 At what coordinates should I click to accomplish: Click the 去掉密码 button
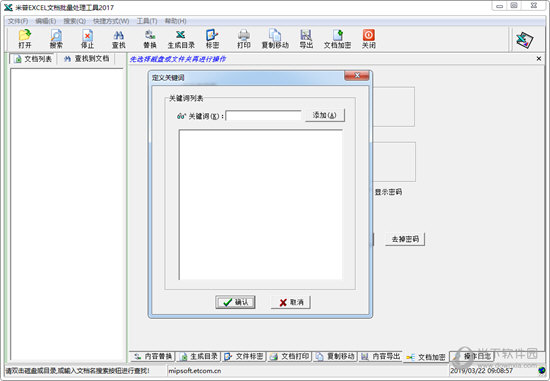pyautogui.click(x=405, y=239)
